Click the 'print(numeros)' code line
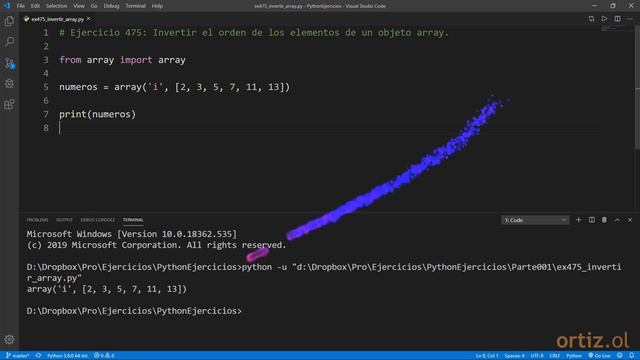The height and width of the screenshot is (360, 640). click(x=97, y=114)
